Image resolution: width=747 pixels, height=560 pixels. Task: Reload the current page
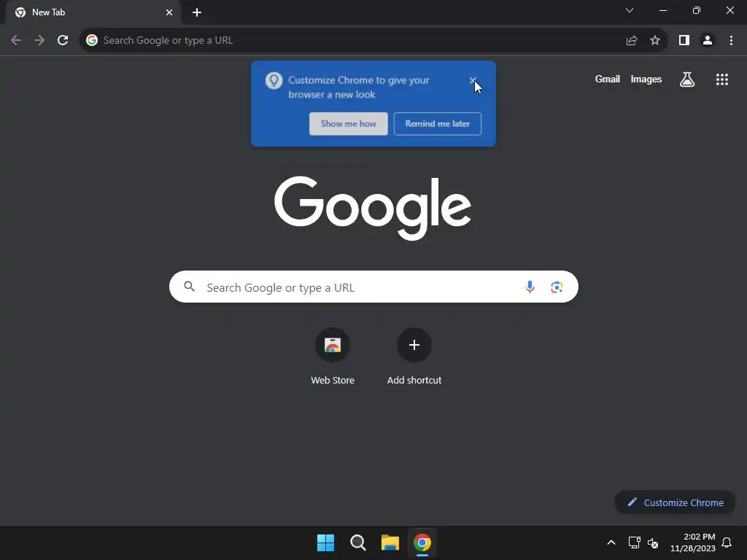(63, 41)
